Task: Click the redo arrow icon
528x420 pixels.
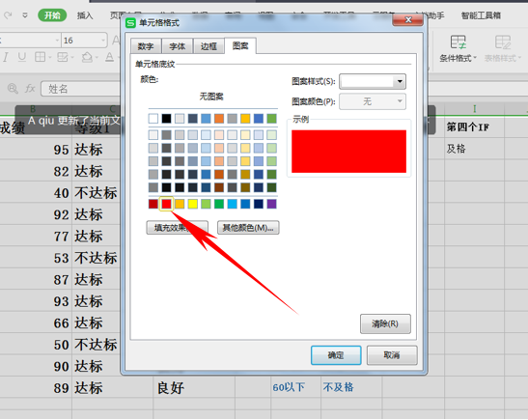Action: coord(8,15)
